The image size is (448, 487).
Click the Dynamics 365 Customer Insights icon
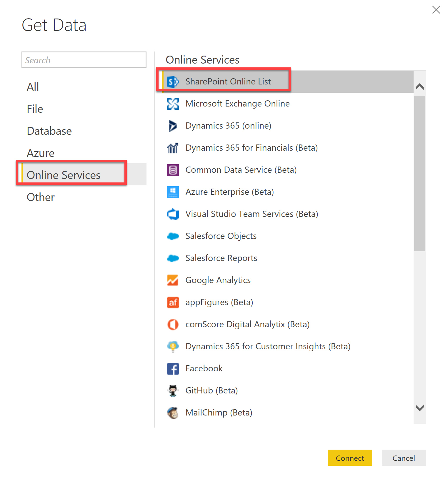(173, 346)
